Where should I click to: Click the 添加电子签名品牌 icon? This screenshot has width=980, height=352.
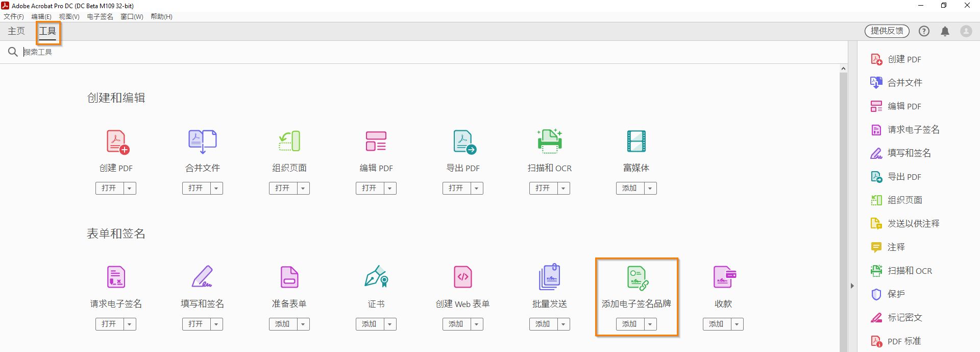(x=638, y=278)
